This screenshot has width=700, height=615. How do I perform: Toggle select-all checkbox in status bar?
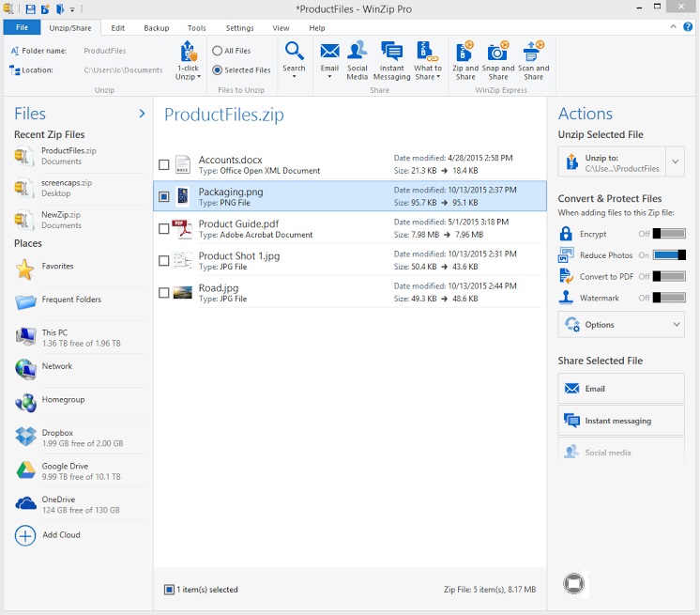(169, 590)
